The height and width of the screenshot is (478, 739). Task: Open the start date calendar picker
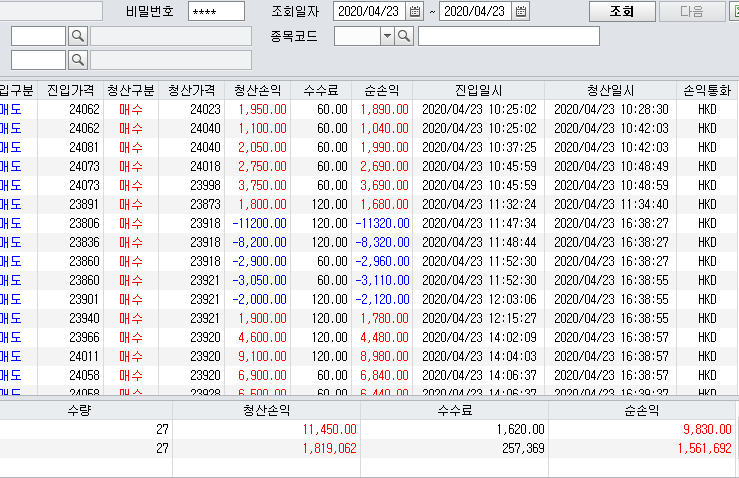coord(415,12)
